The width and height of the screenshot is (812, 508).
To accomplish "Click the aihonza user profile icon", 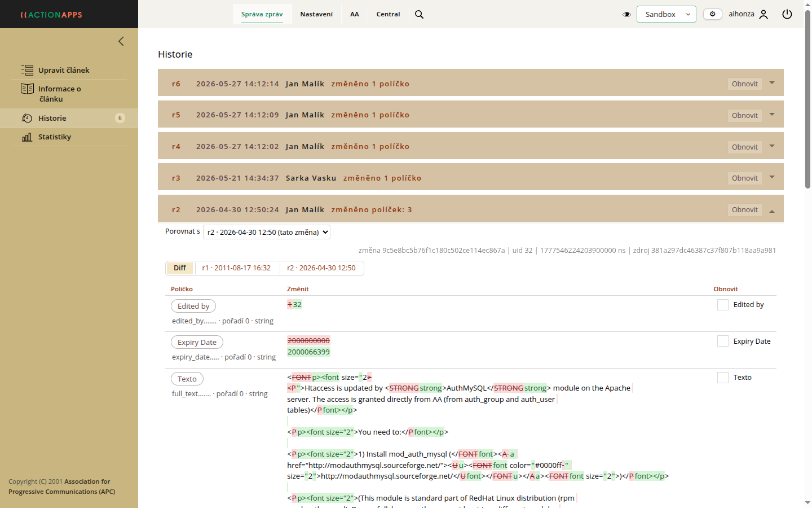I will pyautogui.click(x=764, y=14).
